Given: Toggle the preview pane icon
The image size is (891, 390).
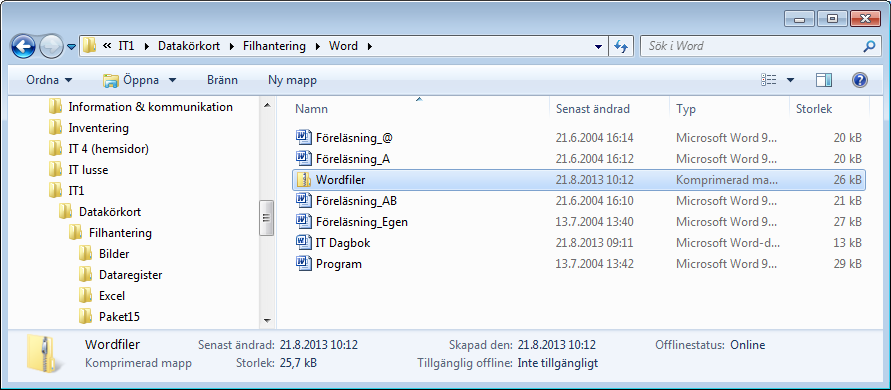Looking at the screenshot, I should click(823, 80).
